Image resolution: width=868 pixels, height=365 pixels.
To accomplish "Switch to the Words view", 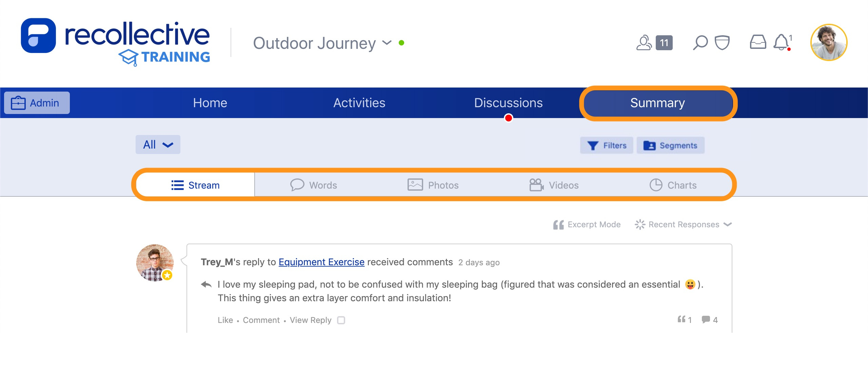I will 314,185.
